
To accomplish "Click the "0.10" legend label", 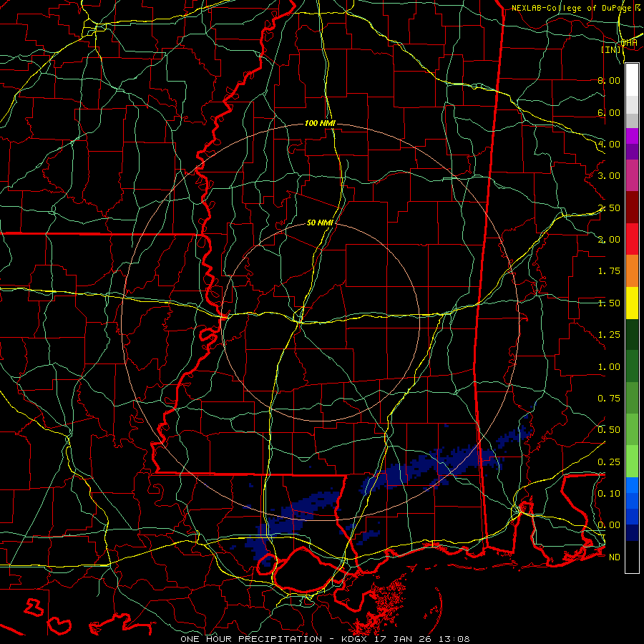I will point(609,494).
